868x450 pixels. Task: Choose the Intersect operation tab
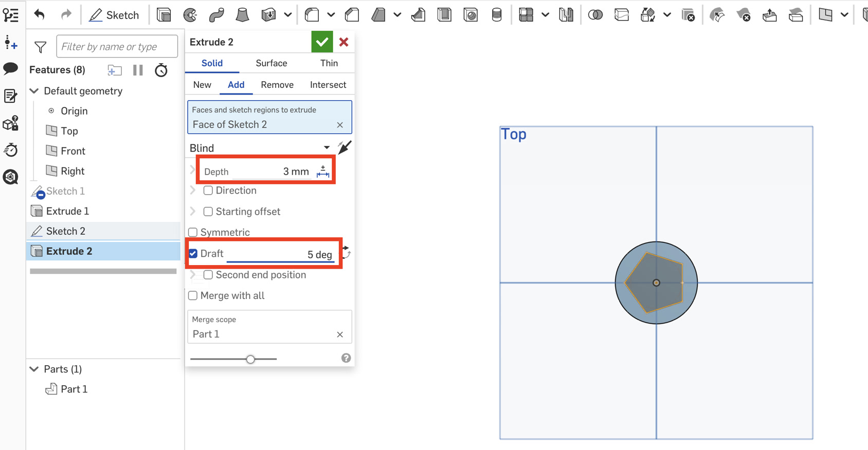(x=328, y=85)
